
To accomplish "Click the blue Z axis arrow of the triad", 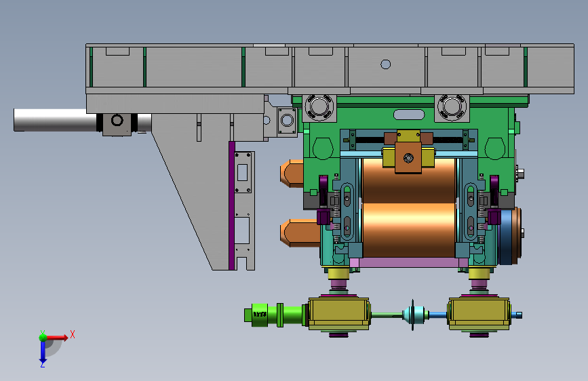I will pos(43,353).
